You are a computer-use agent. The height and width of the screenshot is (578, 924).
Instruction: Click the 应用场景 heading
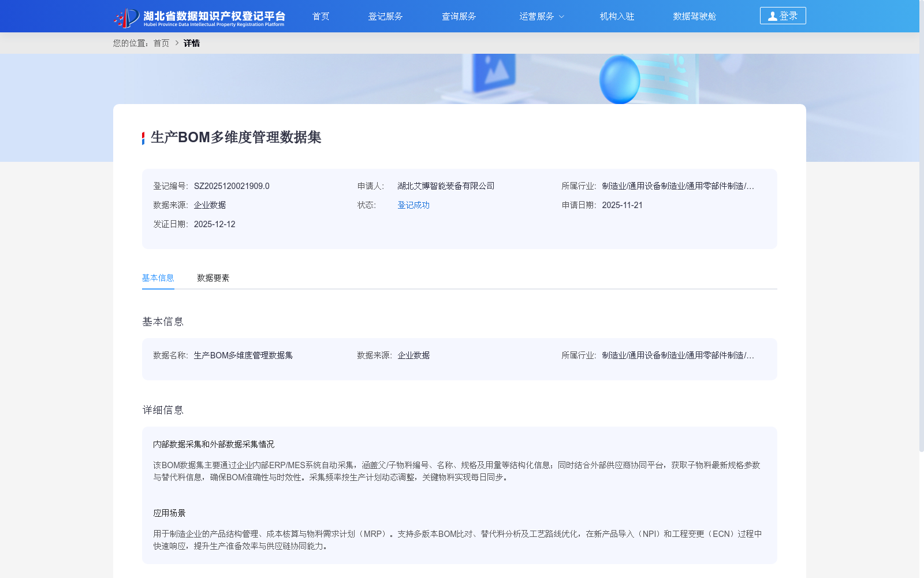(169, 513)
